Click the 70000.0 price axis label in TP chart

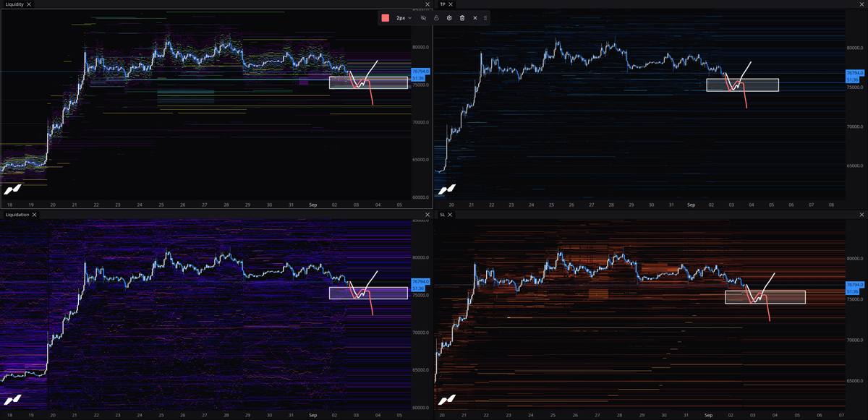[x=856, y=127]
